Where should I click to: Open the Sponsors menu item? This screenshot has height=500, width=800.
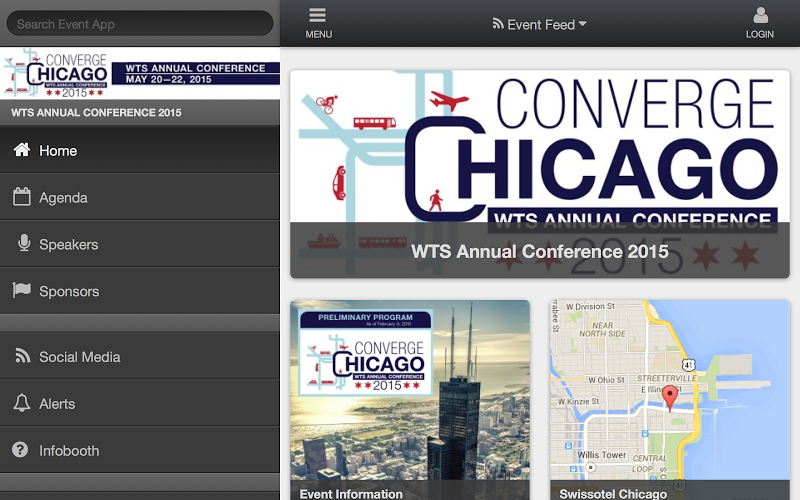140,291
